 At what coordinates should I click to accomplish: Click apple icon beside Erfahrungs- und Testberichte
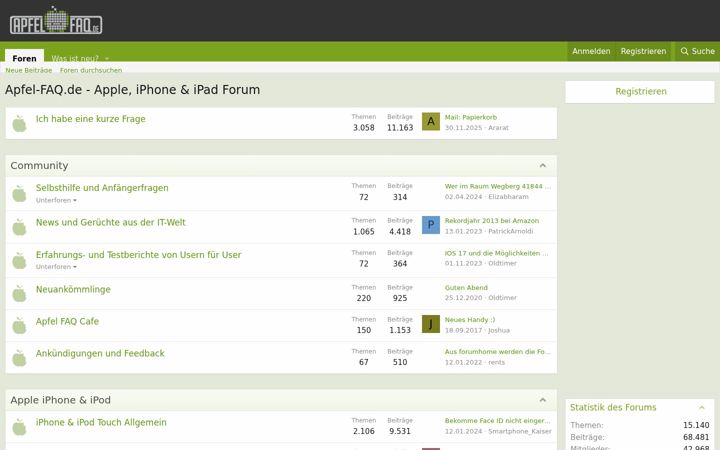19,260
